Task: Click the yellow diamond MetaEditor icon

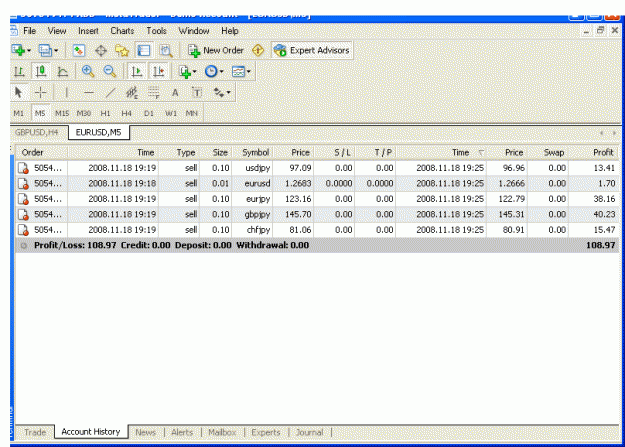Action: point(258,51)
